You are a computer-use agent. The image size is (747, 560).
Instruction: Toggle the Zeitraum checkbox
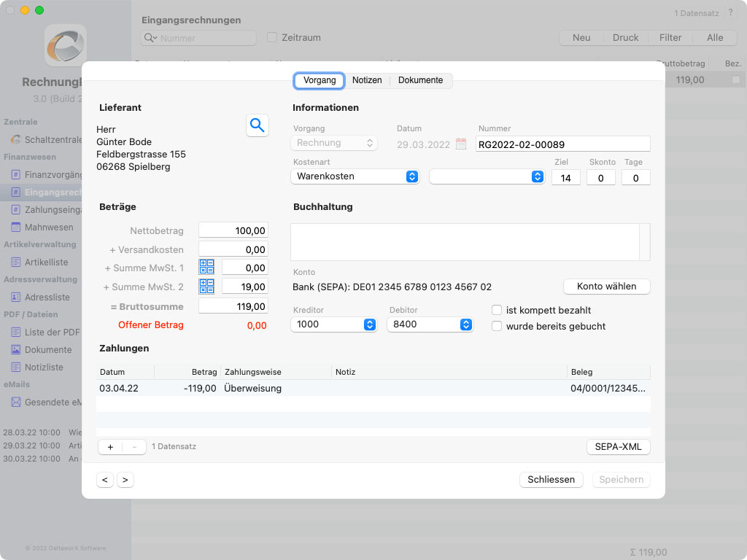272,37
